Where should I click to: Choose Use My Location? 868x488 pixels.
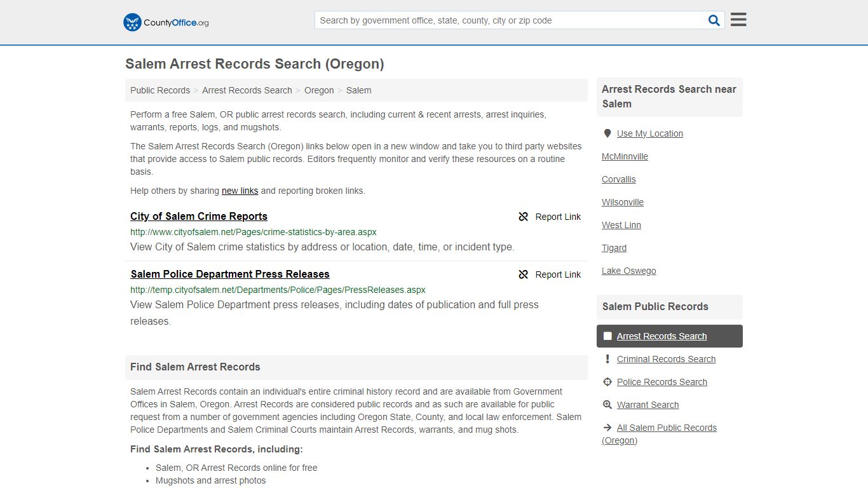(x=650, y=133)
